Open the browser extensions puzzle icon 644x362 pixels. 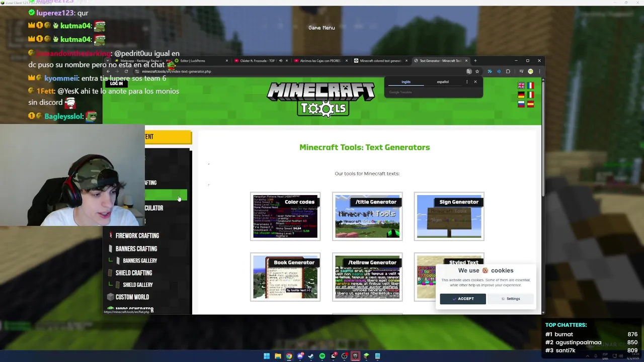click(508, 71)
